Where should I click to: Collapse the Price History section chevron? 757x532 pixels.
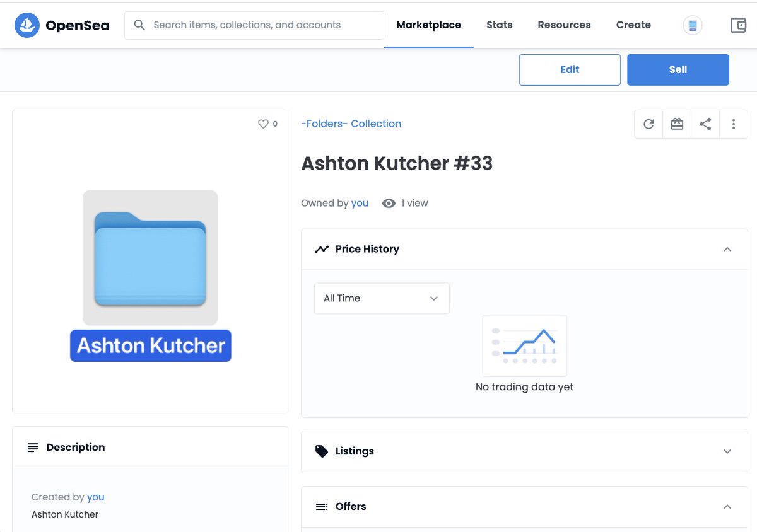coord(727,249)
